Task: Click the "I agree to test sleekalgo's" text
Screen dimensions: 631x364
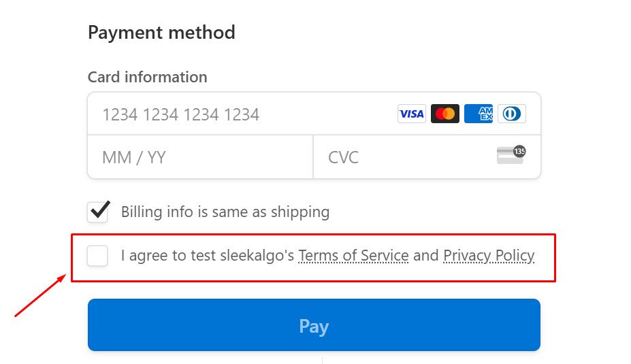Action: click(x=208, y=256)
